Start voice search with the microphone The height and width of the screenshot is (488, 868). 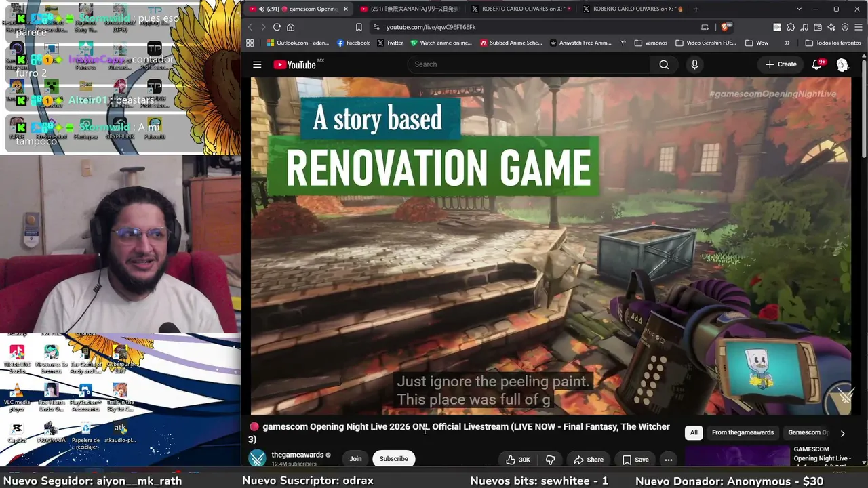coord(694,64)
